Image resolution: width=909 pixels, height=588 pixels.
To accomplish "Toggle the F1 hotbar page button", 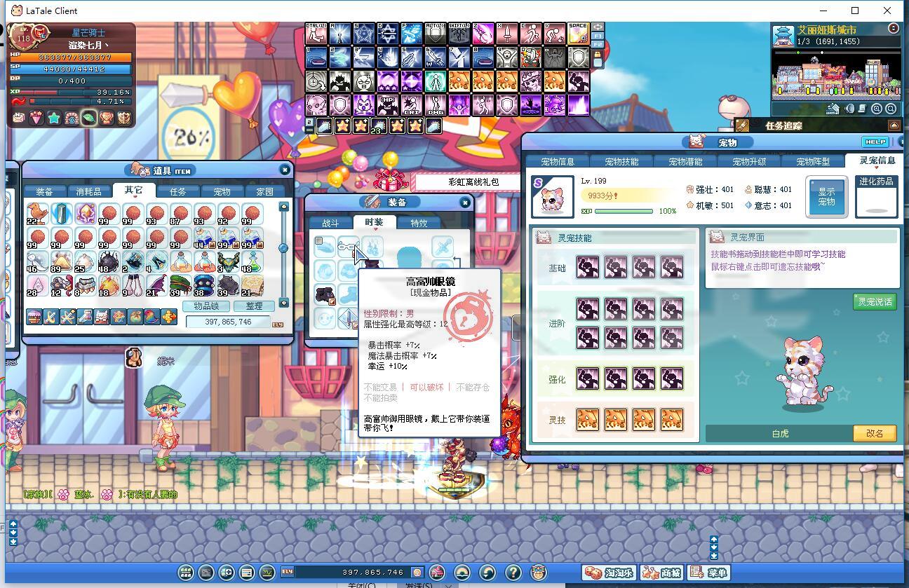I will [598, 36].
